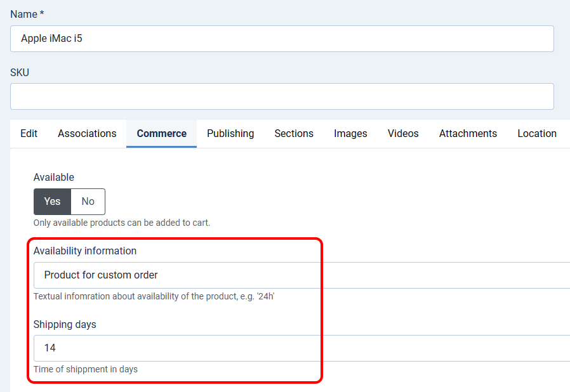This screenshot has width=570, height=392.
Task: Set Available to No
Action: coord(88,202)
